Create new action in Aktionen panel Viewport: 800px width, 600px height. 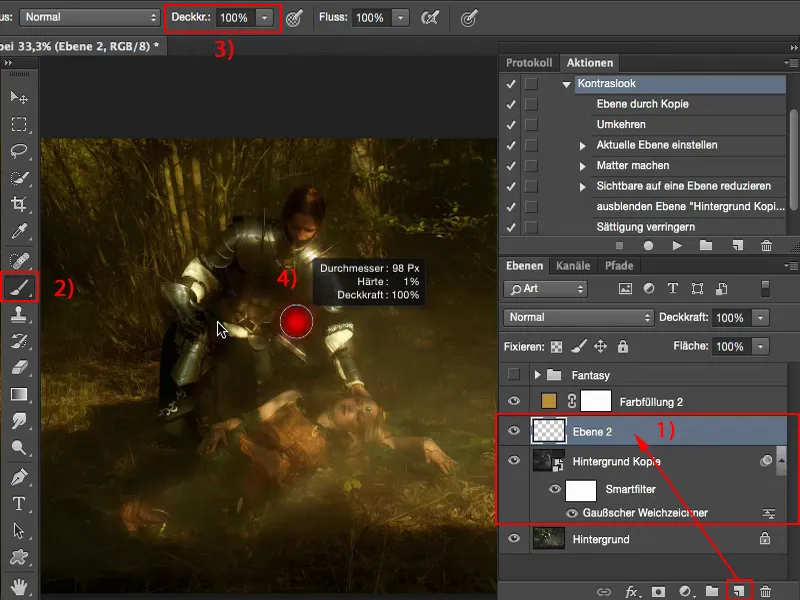[738, 245]
